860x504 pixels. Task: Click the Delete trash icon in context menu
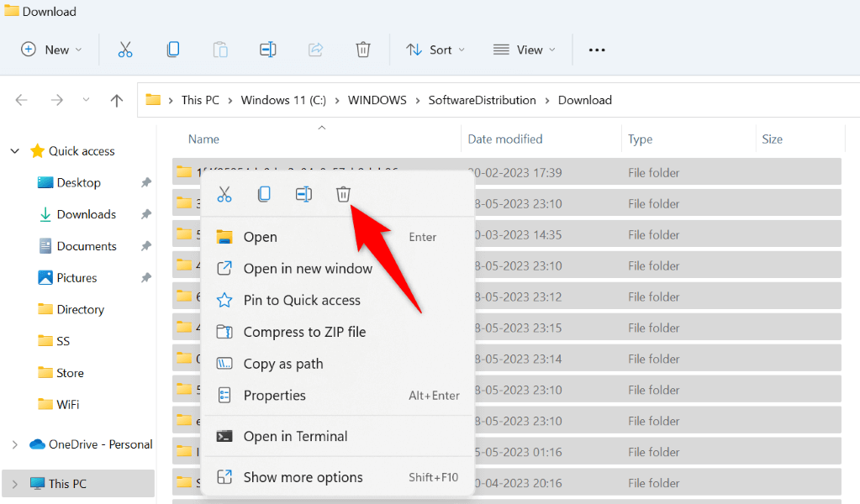tap(343, 194)
